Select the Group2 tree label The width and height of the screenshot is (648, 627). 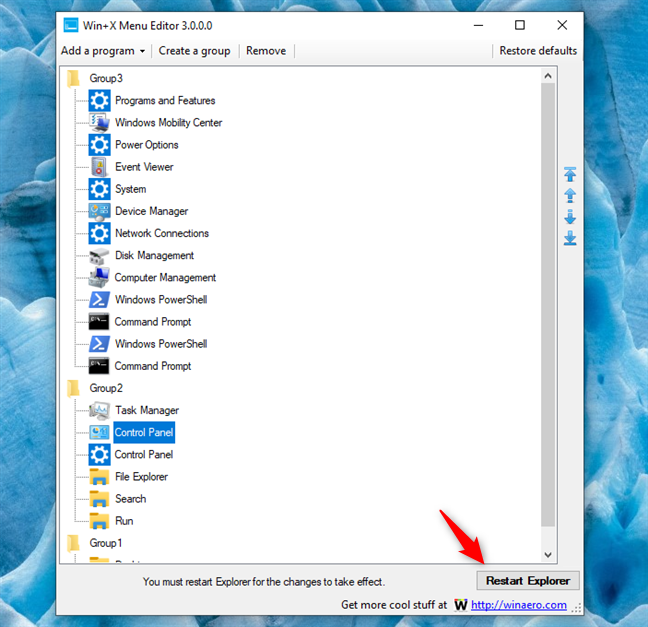point(106,388)
